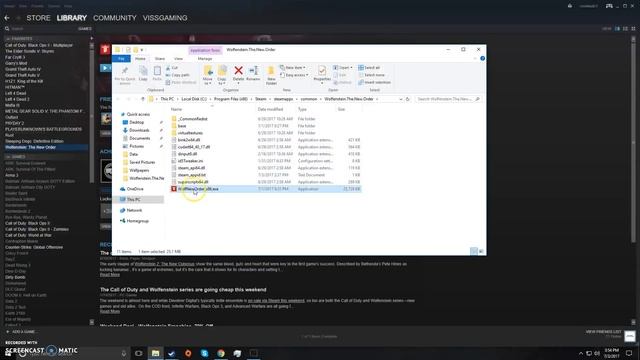The height and width of the screenshot is (360, 640).
Task: Select Garry's Mod in Steam library
Action: (16, 63)
